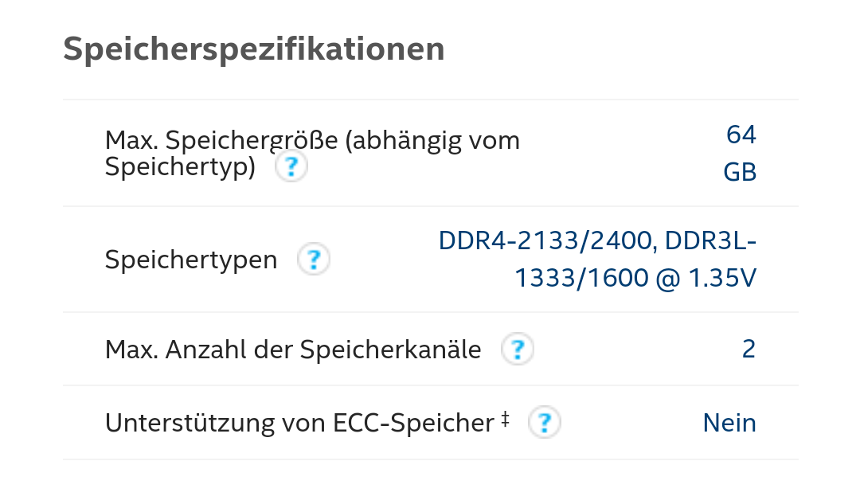This screenshot has height=504, width=860.
Task: Click the 'GB' unit value
Action: [740, 172]
